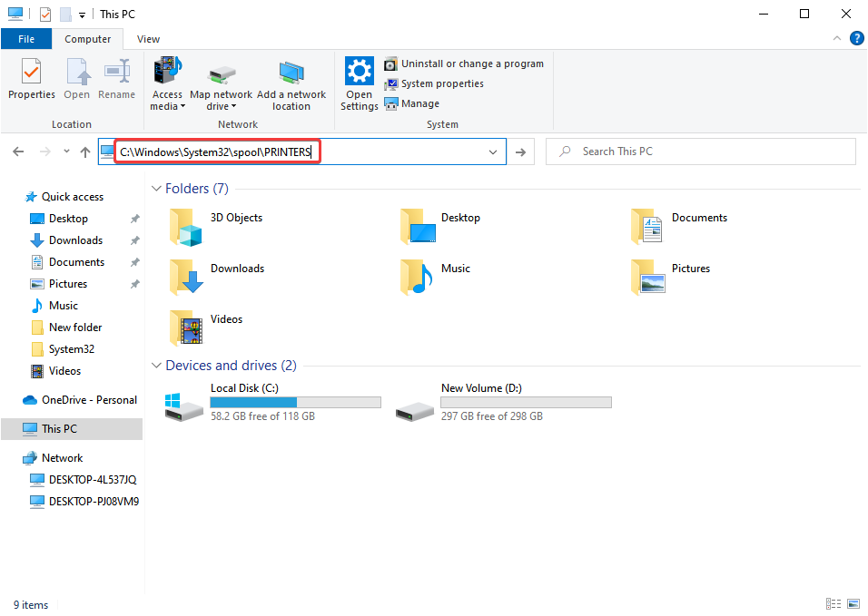Expand the address bar history dropdown
The width and height of the screenshot is (868, 616).
pos(493,152)
